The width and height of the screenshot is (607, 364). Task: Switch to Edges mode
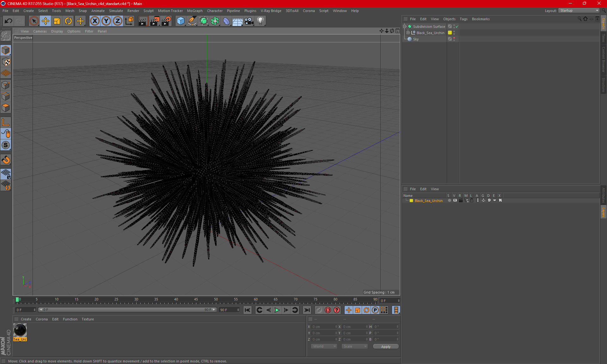pyautogui.click(x=6, y=96)
